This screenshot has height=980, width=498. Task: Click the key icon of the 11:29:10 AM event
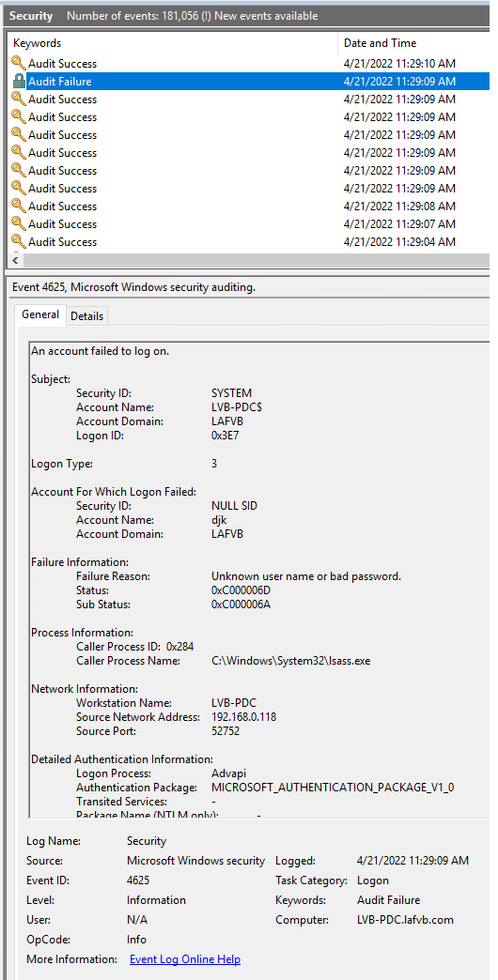point(19,63)
